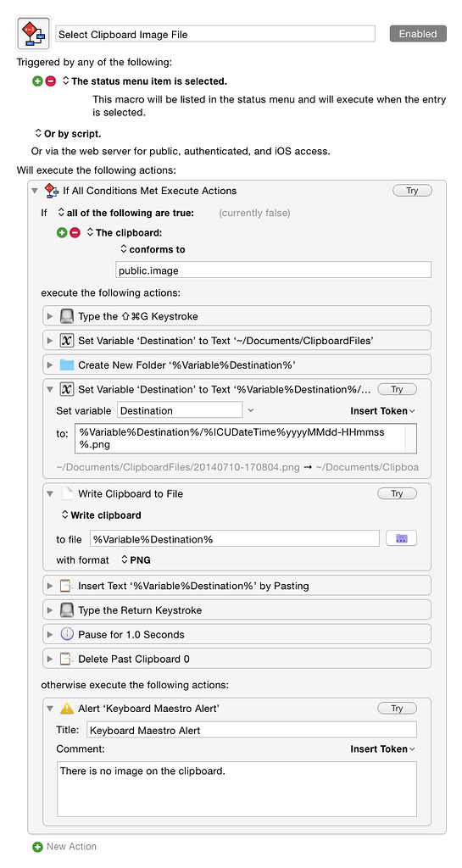The width and height of the screenshot is (462, 868).
Task: Remove the clipboard condition with red minus
Action: [75, 233]
